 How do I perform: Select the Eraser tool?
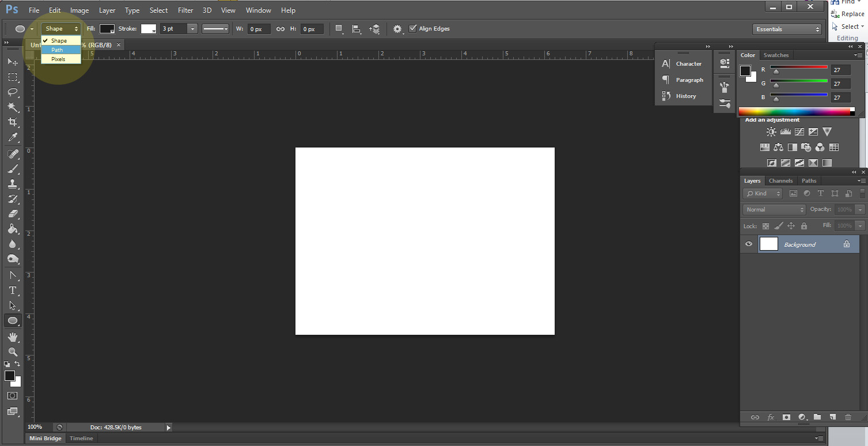click(x=12, y=214)
